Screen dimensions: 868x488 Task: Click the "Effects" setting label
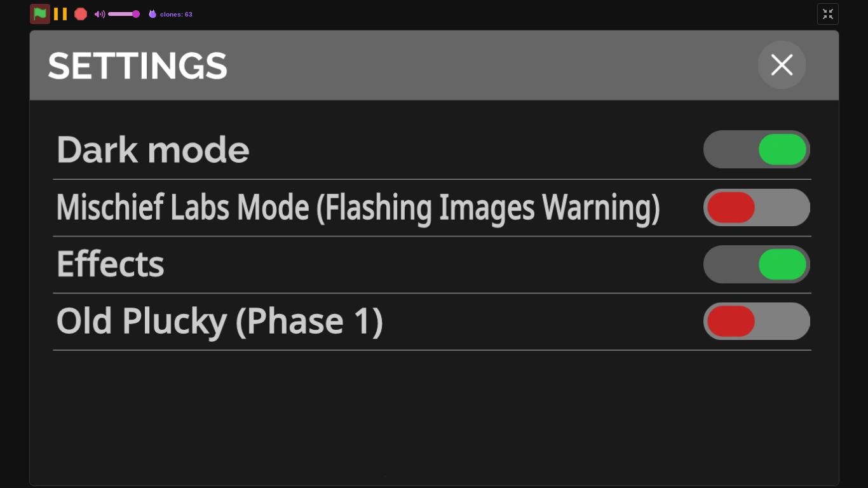click(x=111, y=264)
